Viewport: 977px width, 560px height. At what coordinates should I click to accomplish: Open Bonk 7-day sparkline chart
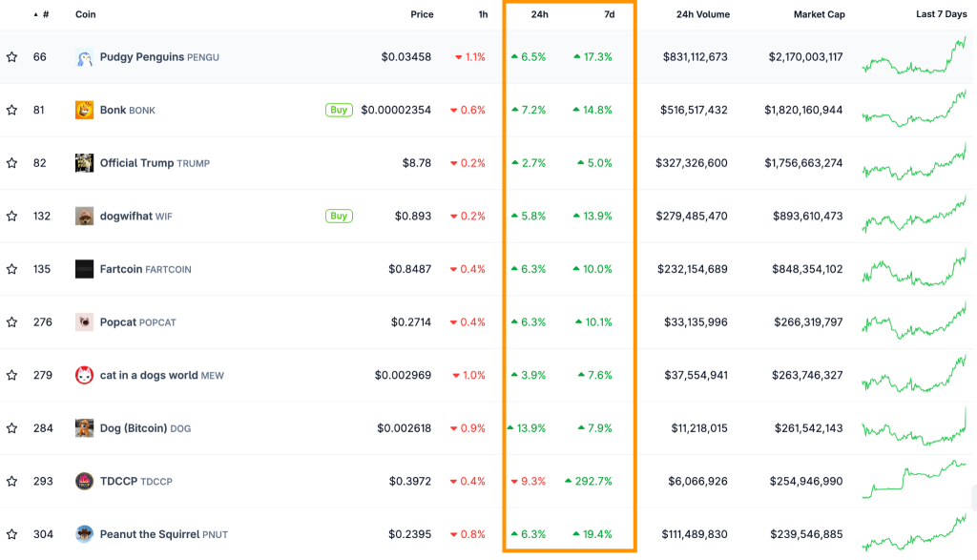914,109
